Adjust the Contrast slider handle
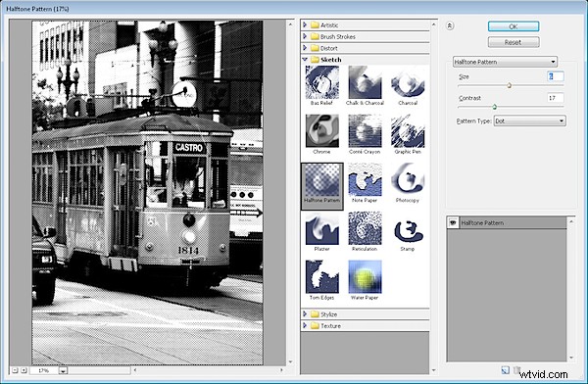 coord(495,107)
